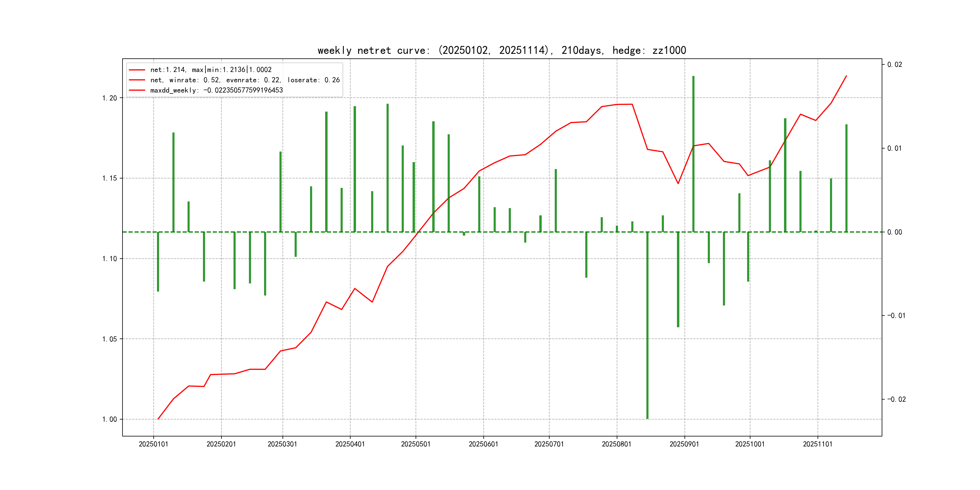The width and height of the screenshot is (980, 490).
Task: Click the red line sample beside net:1.214
Action: pyautogui.click(x=137, y=70)
